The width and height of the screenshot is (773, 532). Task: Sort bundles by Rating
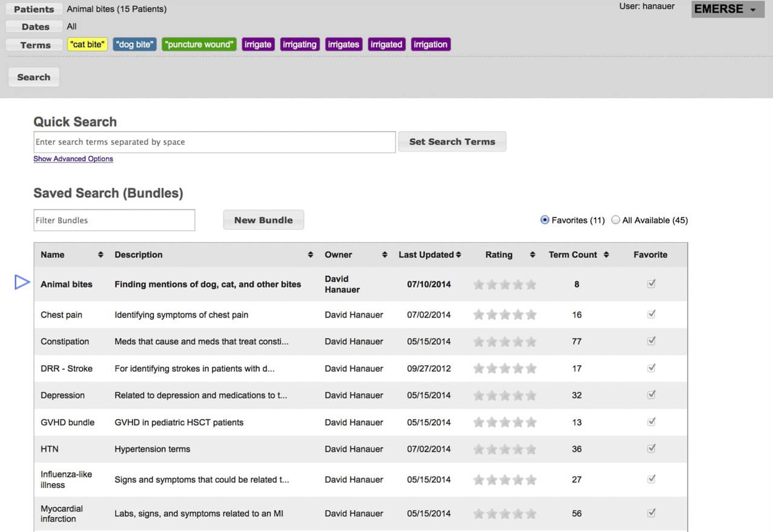coord(531,255)
